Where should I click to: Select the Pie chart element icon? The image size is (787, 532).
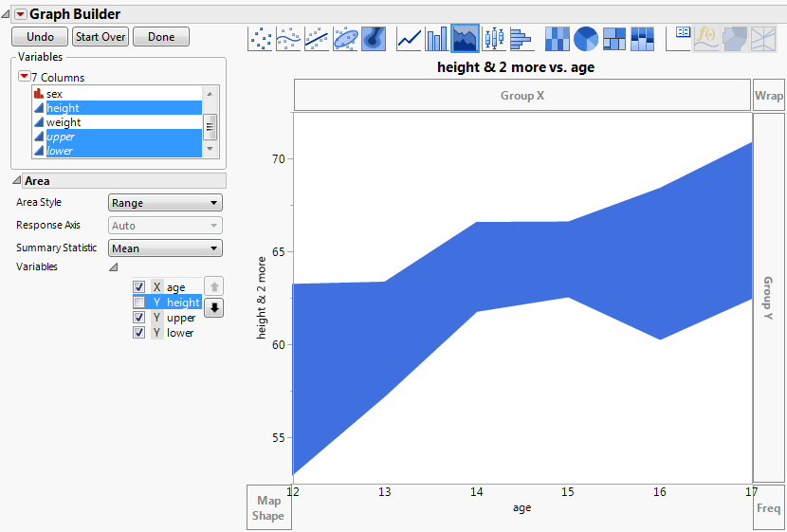[x=586, y=38]
